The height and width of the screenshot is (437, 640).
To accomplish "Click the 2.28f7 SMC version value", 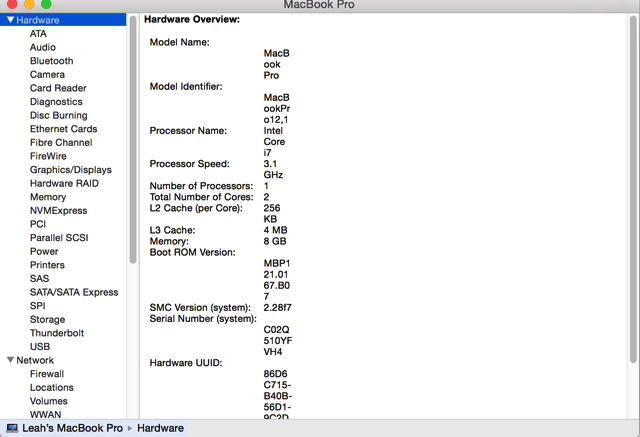I will point(278,307).
